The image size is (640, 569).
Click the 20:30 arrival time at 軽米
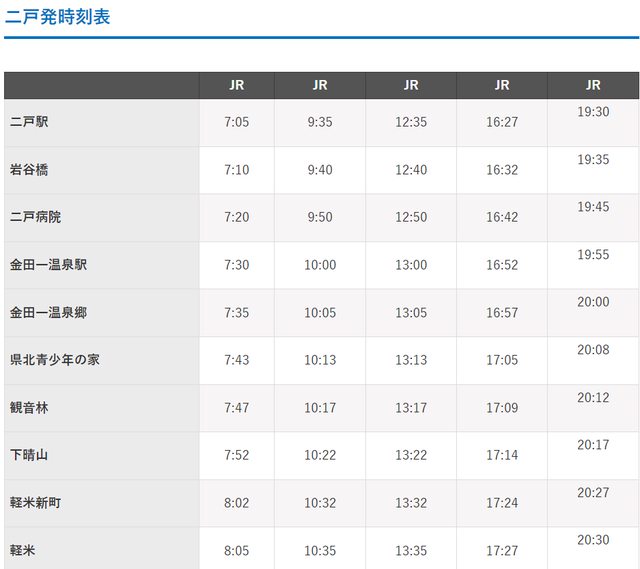[593, 540]
